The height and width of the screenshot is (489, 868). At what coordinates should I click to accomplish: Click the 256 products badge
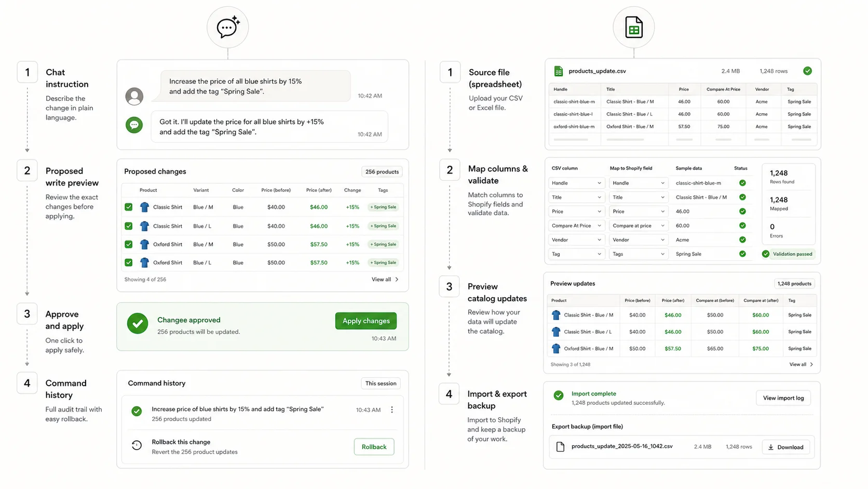(382, 172)
